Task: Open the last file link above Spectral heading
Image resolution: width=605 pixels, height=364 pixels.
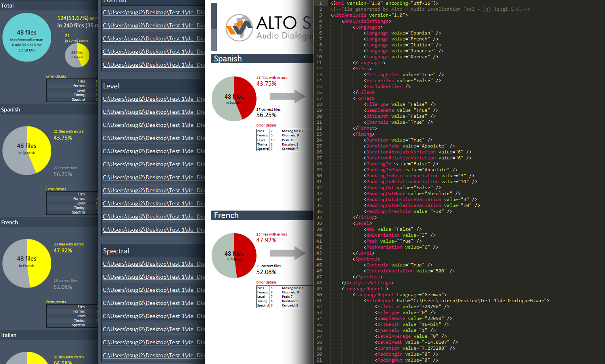Action: tap(154, 230)
